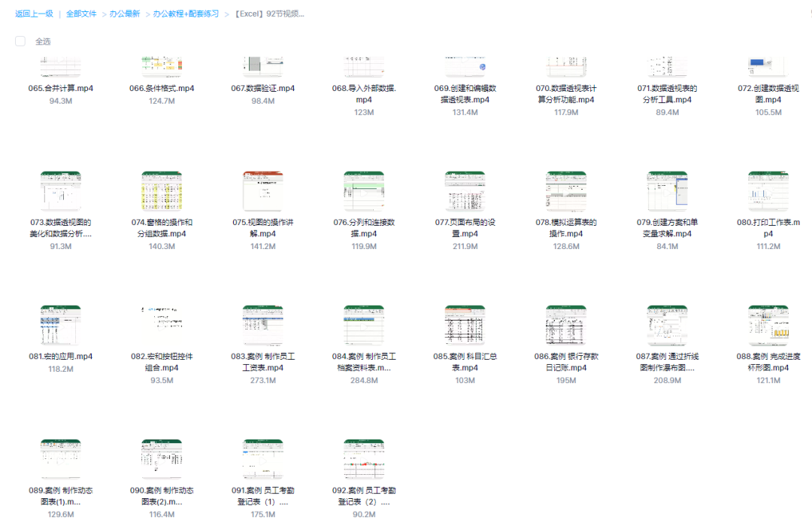
Task: Open 089.案例 制作动态图表(1) video thumbnail
Action: tap(60, 459)
